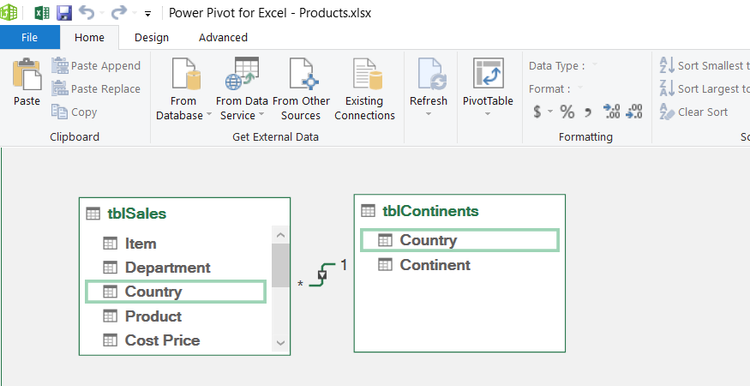Click the Undo arrow
The image size is (750, 386).
point(87,12)
